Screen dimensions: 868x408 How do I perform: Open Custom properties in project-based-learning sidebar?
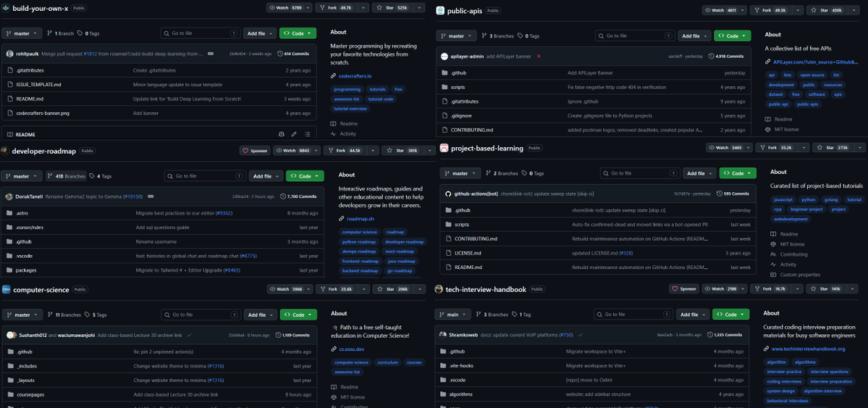click(795, 275)
